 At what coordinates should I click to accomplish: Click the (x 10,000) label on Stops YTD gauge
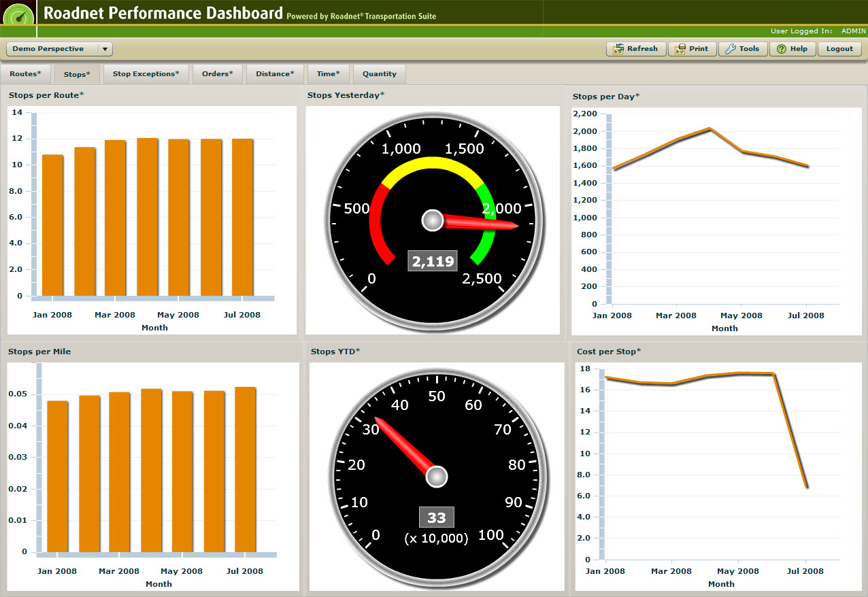point(436,539)
